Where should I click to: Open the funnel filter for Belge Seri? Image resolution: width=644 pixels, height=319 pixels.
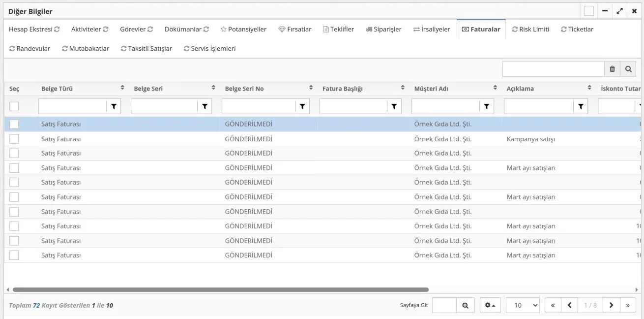coord(205,106)
